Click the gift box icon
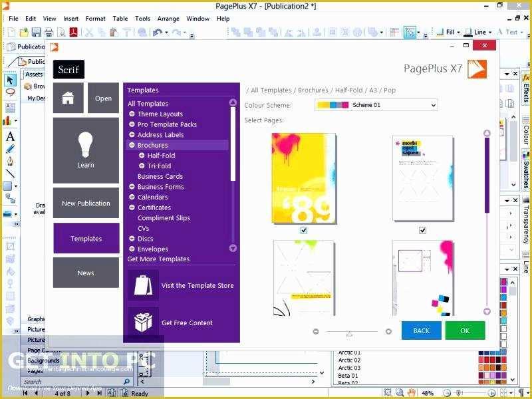532x399 pixels. [143, 323]
